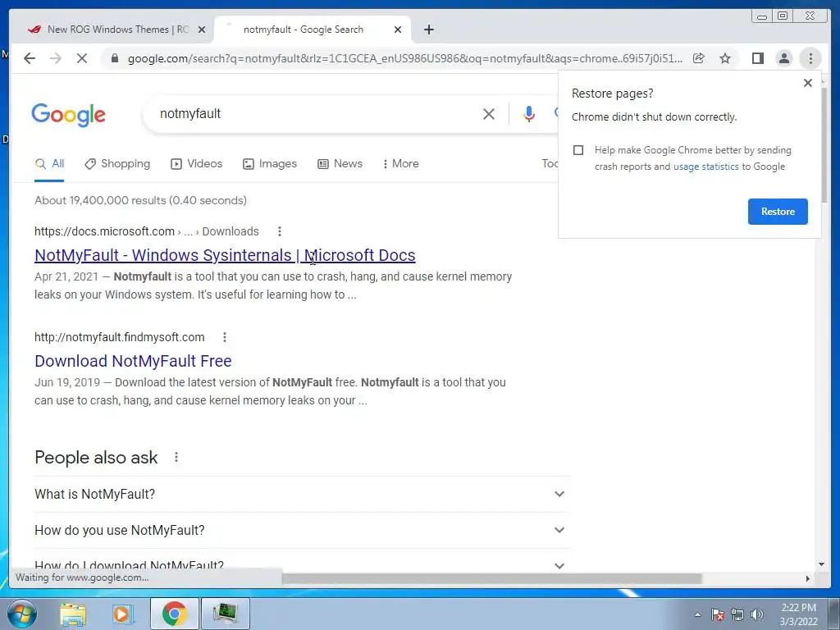Open the People also ask options menu
This screenshot has width=840, height=630.
176,458
